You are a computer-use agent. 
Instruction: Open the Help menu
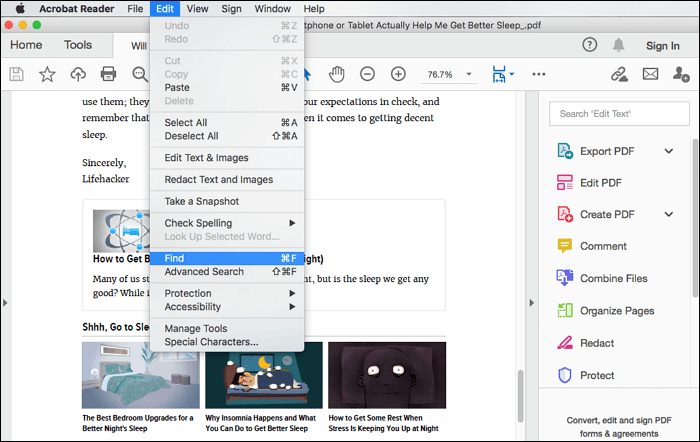(x=314, y=8)
